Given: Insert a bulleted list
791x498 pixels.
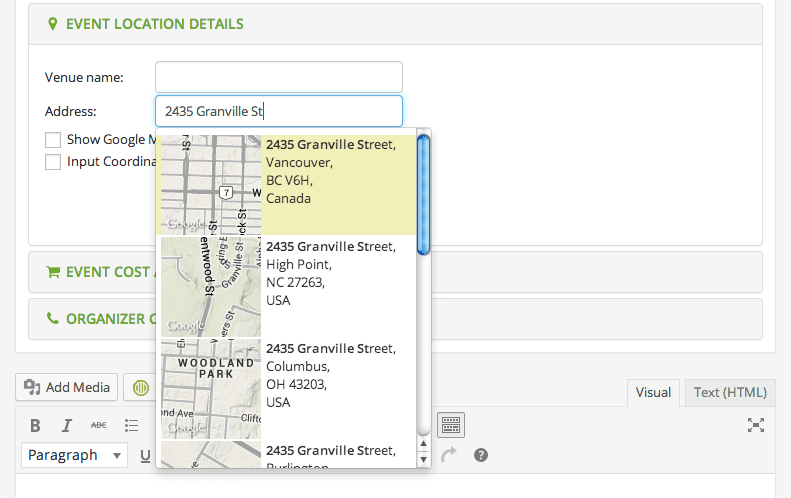Looking at the screenshot, I should pos(131,425).
